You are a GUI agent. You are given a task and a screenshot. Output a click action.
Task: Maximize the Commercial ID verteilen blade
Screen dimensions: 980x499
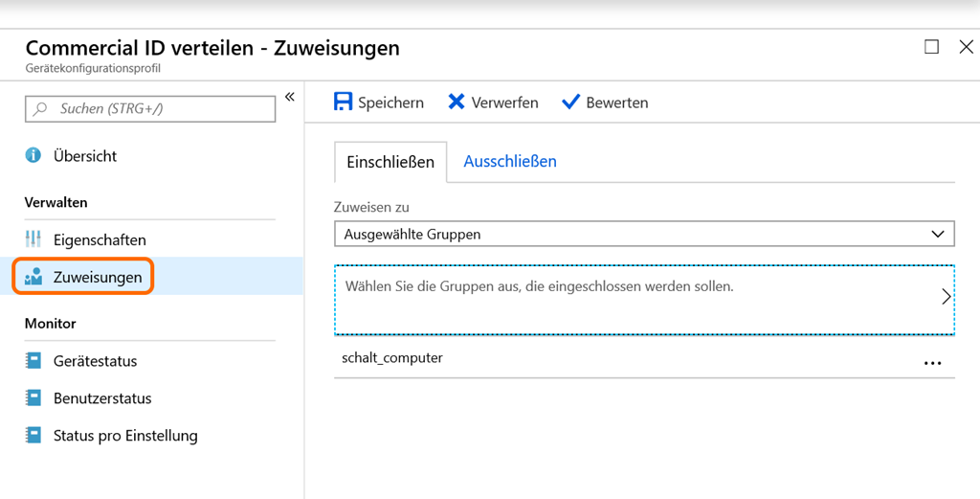(931, 47)
